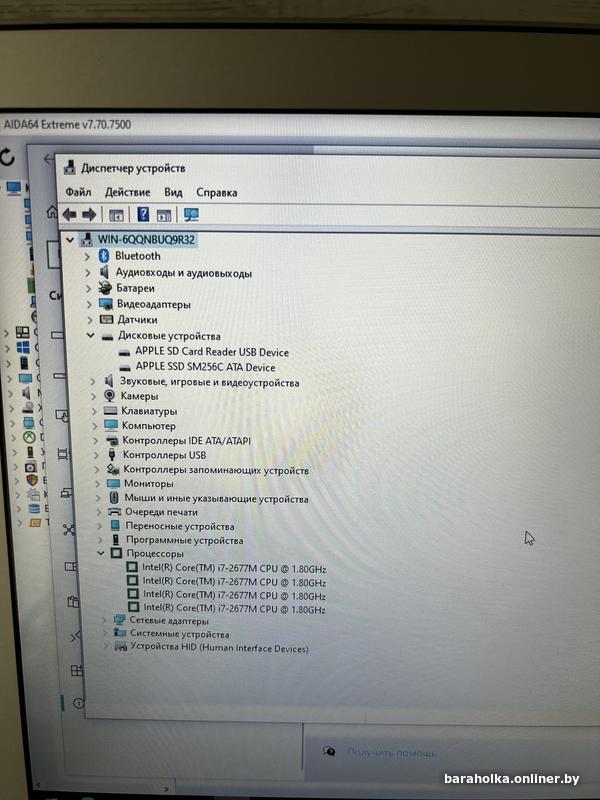Select the Системные устройства label
This screenshot has width=600, height=800.
coord(180,634)
